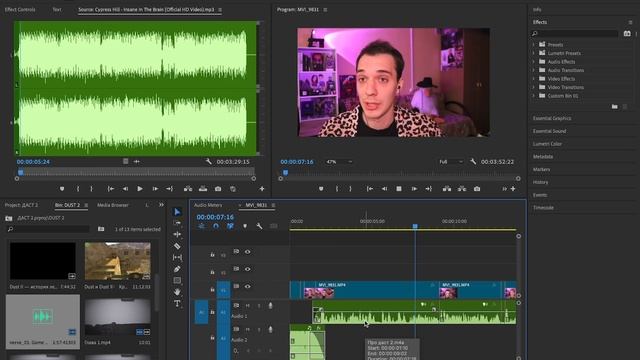Export frame from Program monitor camera icon
This screenshot has height=360, width=640.
point(477,189)
